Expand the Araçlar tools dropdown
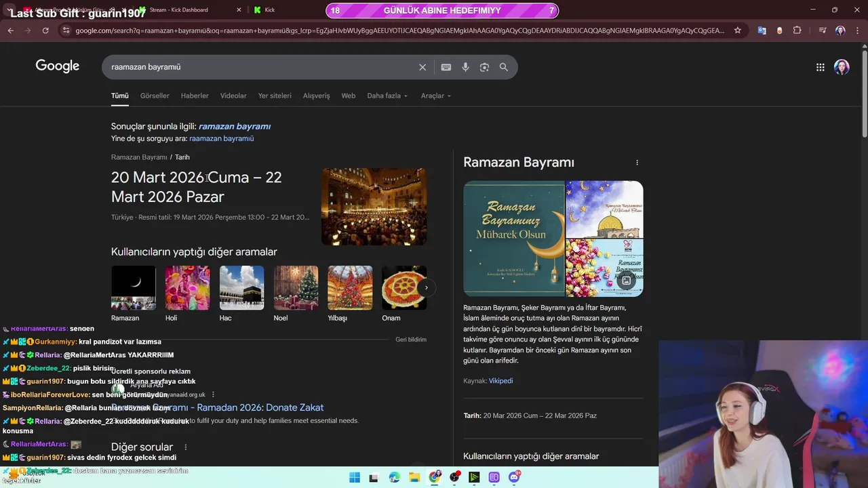Image resolution: width=868 pixels, height=488 pixels. [x=436, y=96]
